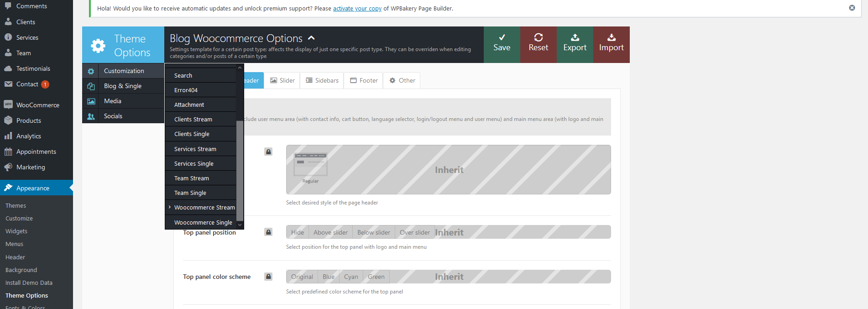Image resolution: width=868 pixels, height=309 pixels.
Task: Select Team Stream option
Action: coord(201,178)
